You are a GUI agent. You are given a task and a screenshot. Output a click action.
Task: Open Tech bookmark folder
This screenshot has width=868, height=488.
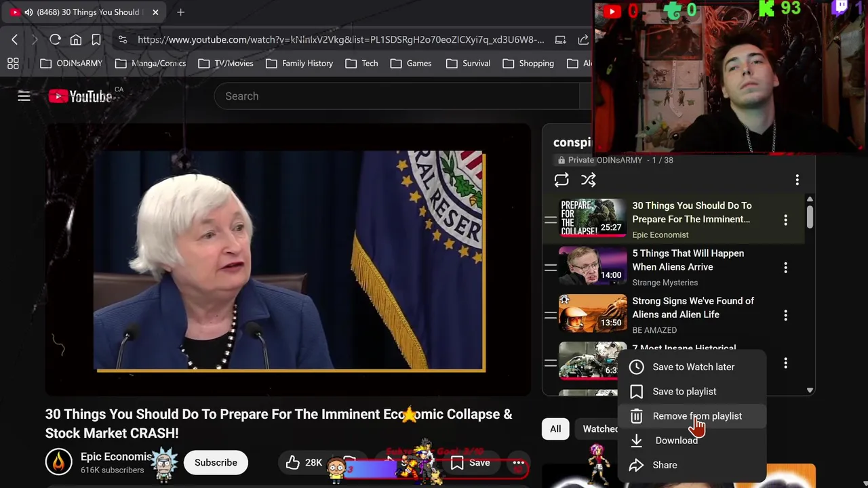pos(361,63)
